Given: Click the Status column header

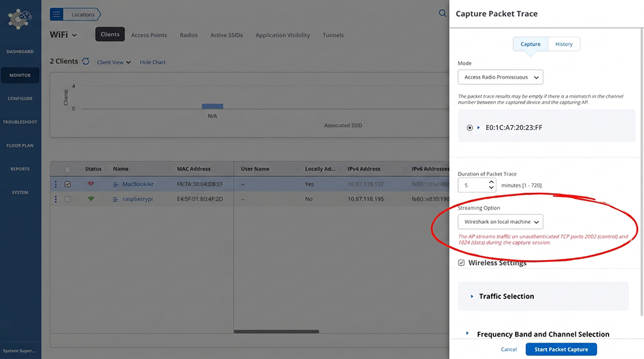Looking at the screenshot, I should pos(93,169).
